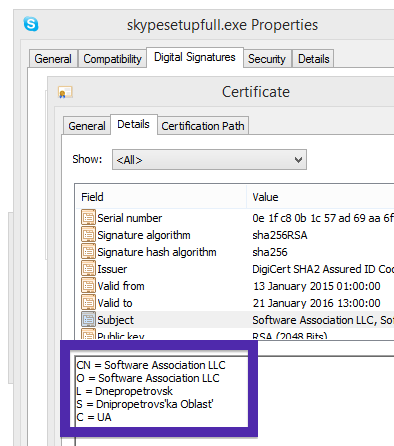The height and width of the screenshot is (446, 394).
Task: Select the Digital Signatures tab
Action: click(195, 57)
